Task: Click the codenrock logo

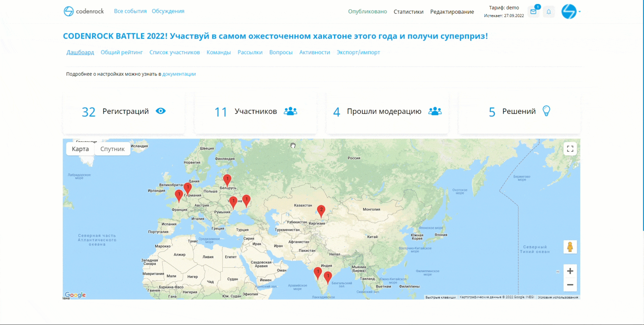Action: coord(84,11)
